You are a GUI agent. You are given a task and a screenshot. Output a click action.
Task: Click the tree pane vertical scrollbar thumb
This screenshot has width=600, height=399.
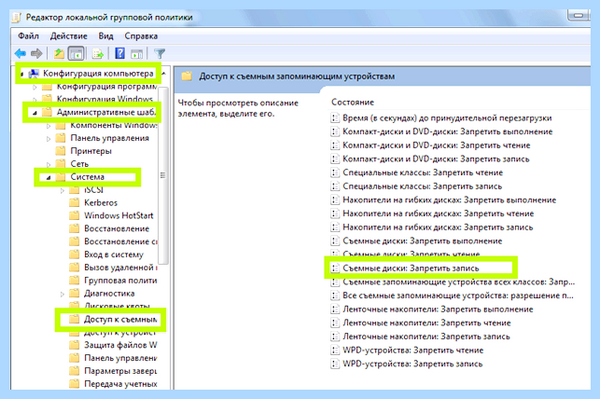click(163, 175)
